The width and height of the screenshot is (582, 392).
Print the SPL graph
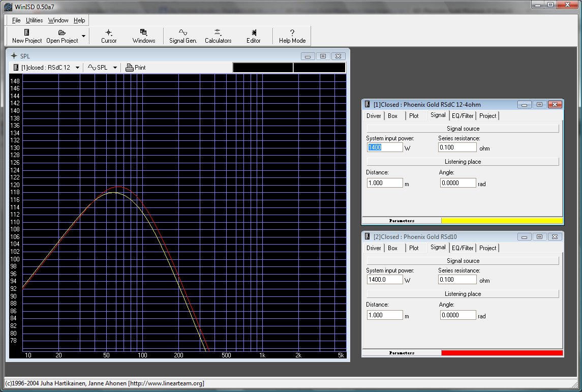tap(136, 68)
